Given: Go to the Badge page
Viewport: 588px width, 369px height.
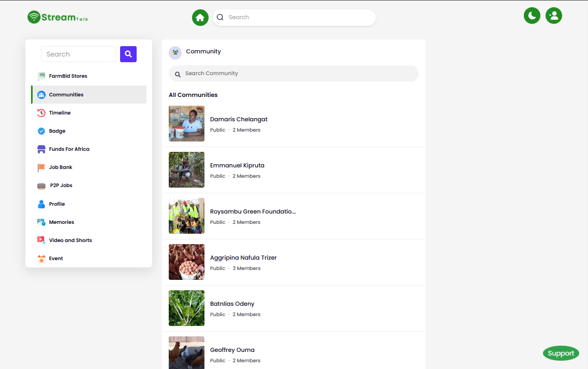Looking at the screenshot, I should pos(57,131).
